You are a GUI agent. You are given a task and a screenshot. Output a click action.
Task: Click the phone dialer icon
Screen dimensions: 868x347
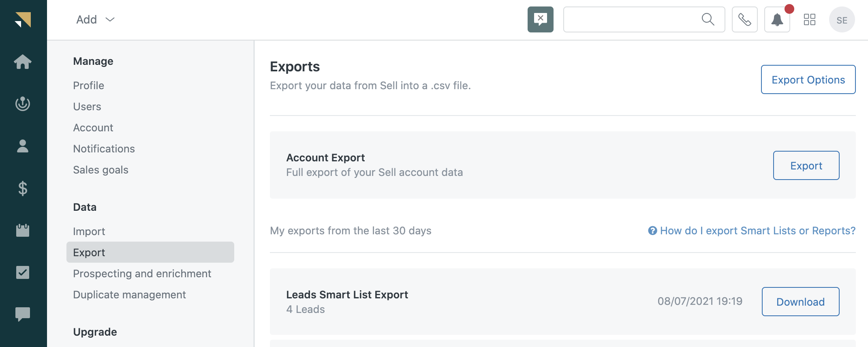[744, 19]
